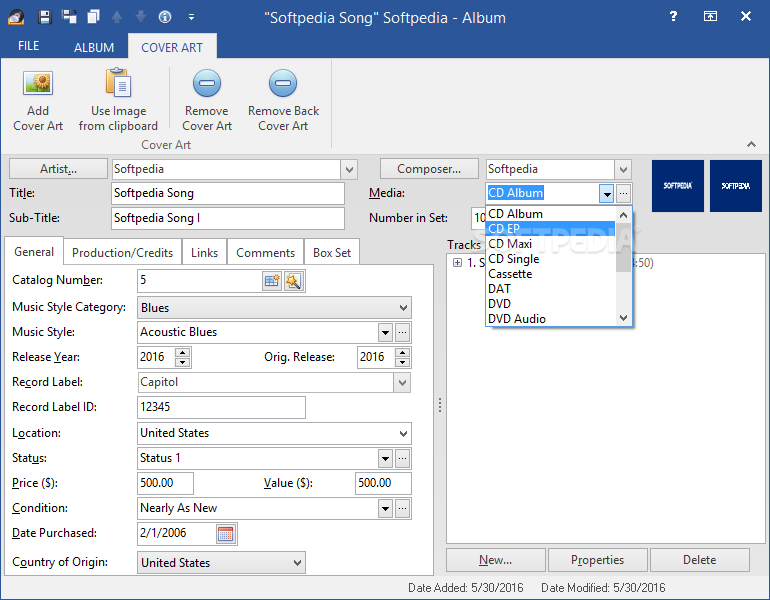Viewport: 770px width, 600px height.
Task: Increase Release Year spinner up arrow
Action: point(183,353)
